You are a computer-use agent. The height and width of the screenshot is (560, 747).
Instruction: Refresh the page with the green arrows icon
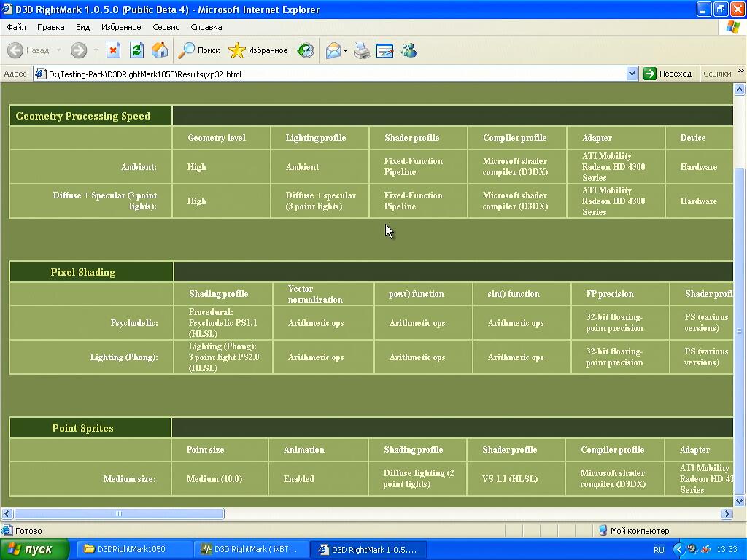pyautogui.click(x=136, y=50)
